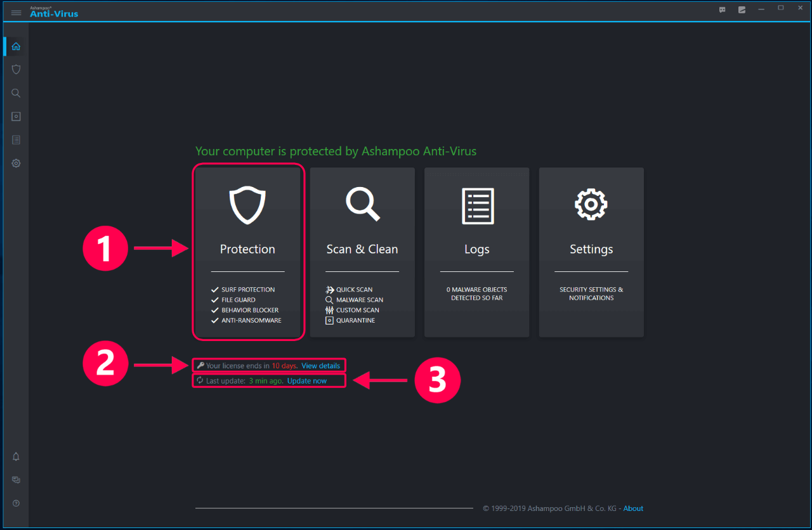Click '0 Malware Objects Detected So Far' text
This screenshot has width=812, height=530.
point(477,294)
